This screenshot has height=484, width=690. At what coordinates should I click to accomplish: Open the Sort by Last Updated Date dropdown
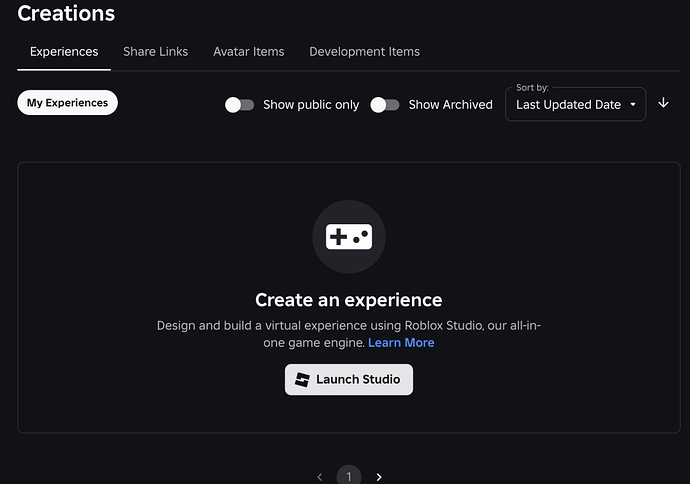tap(576, 105)
